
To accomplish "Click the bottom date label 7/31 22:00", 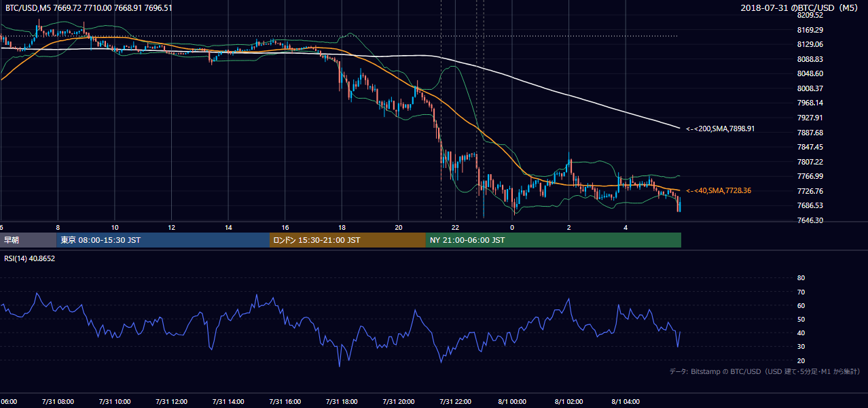I will (x=456, y=402).
